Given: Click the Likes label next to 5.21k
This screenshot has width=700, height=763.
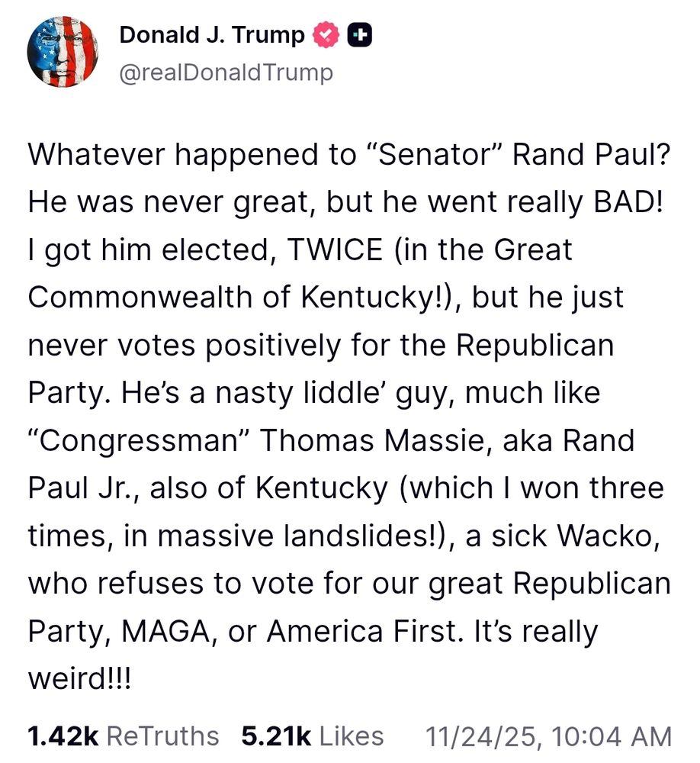Looking at the screenshot, I should (x=351, y=736).
